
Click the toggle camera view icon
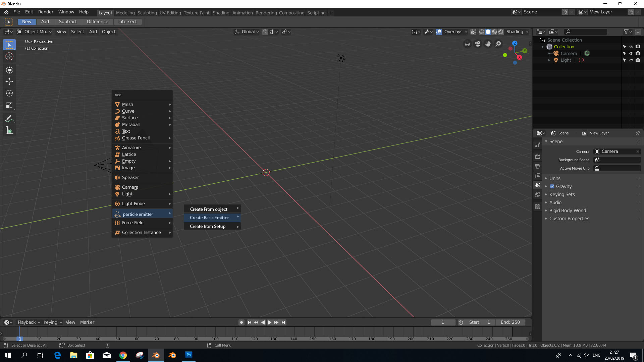[478, 44]
